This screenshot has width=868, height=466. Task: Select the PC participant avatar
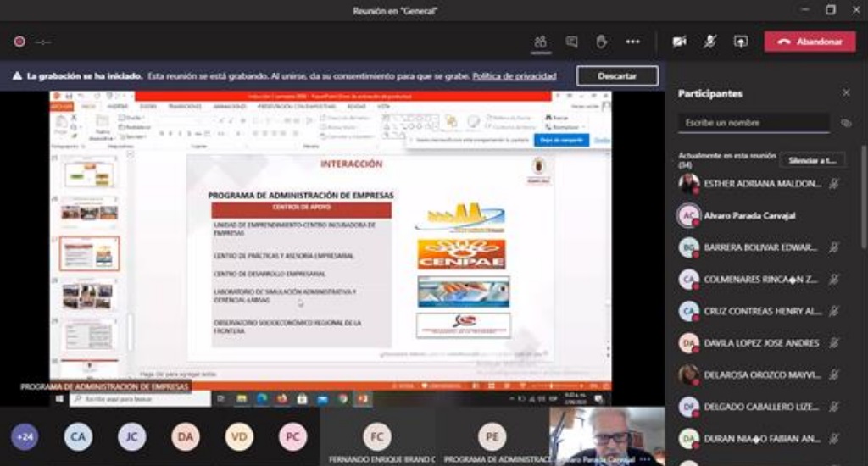[x=292, y=436]
